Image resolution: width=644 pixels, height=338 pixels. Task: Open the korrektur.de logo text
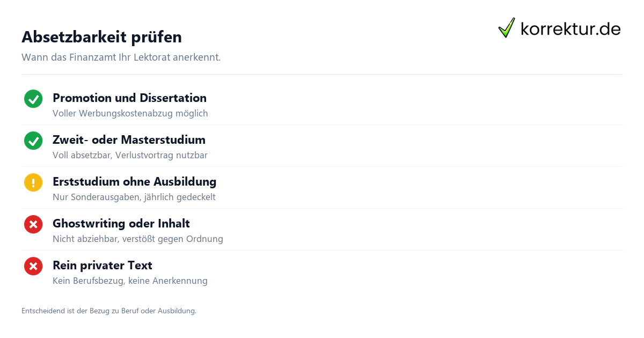570,28
